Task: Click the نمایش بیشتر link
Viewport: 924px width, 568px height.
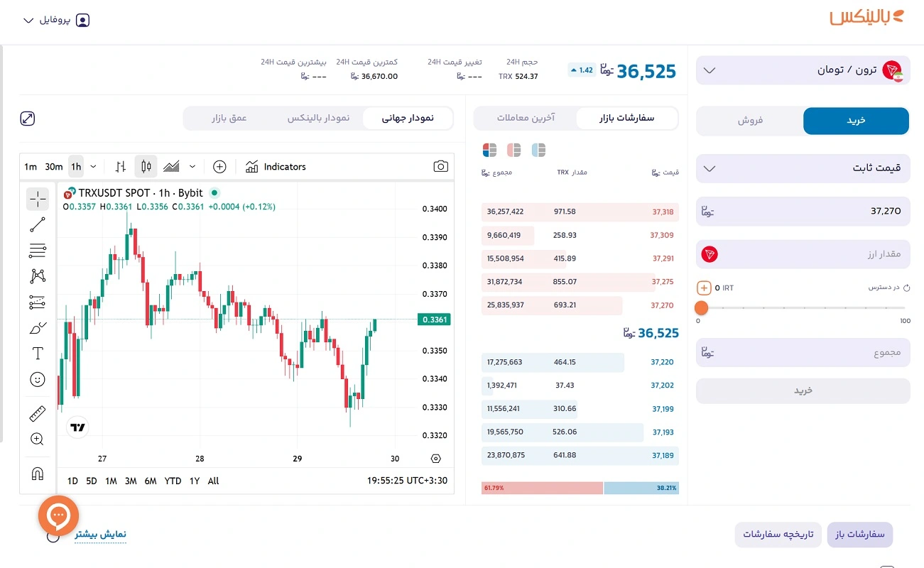Action: [x=100, y=534]
